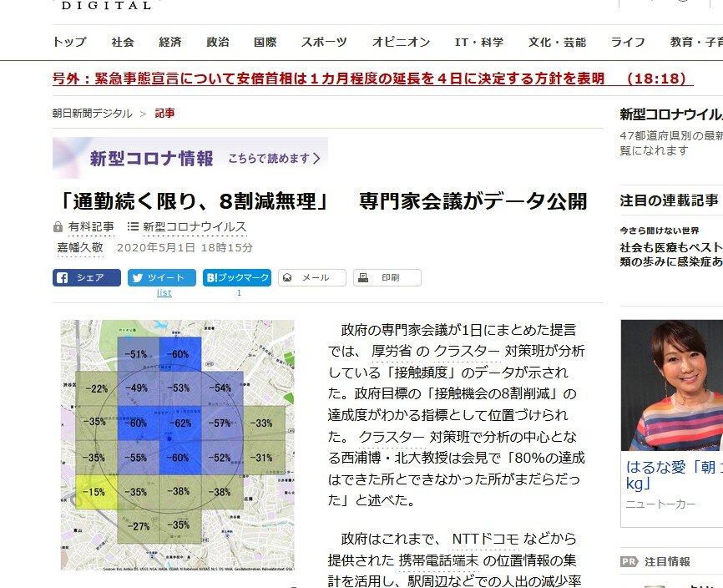Share the article on Facebook
This screenshot has height=588, width=723.
(87, 277)
